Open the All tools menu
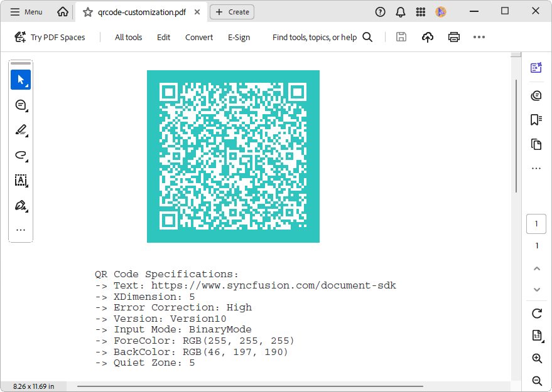552x392 pixels. point(128,37)
